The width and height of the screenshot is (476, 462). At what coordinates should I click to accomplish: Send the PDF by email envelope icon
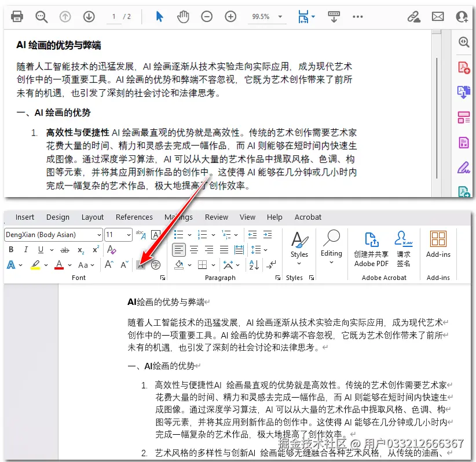tap(438, 16)
